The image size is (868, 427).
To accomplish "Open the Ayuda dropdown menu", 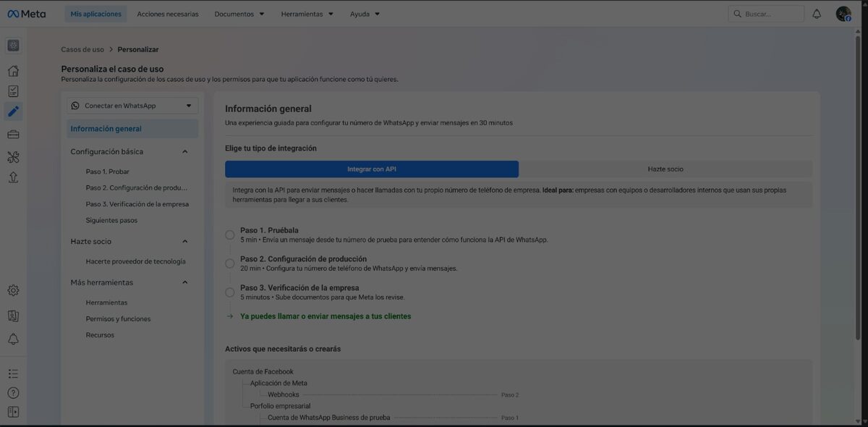I will pos(365,14).
